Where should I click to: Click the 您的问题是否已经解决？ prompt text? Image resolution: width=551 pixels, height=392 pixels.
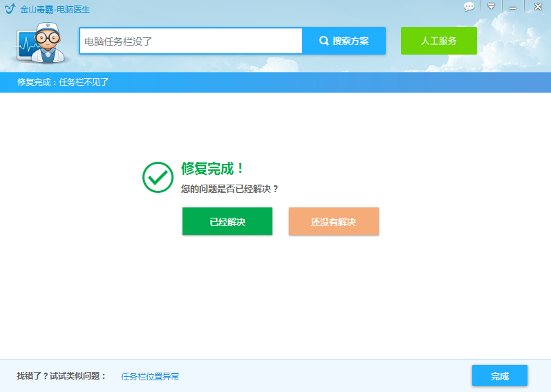click(230, 189)
